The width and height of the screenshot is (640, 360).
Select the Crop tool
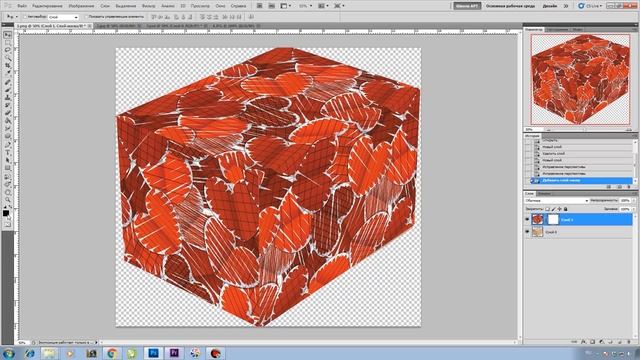[7, 65]
